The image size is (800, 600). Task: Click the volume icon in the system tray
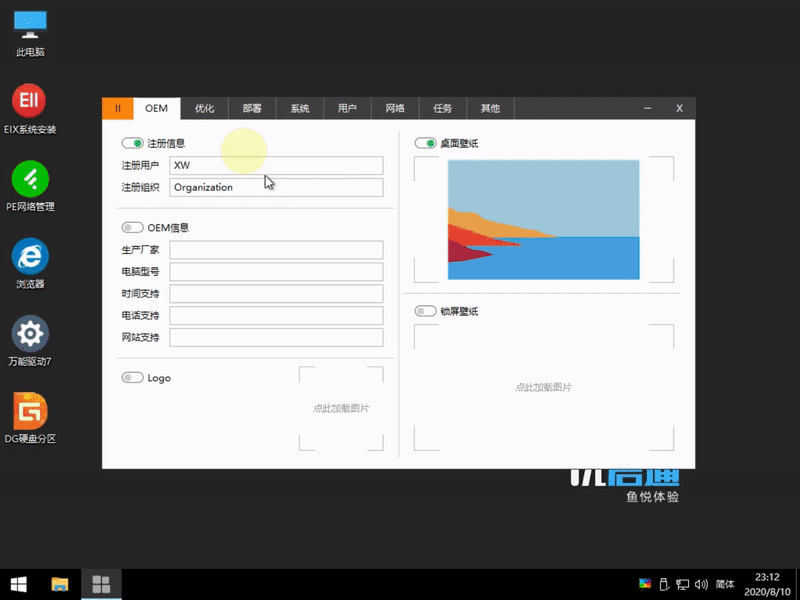coord(700,584)
